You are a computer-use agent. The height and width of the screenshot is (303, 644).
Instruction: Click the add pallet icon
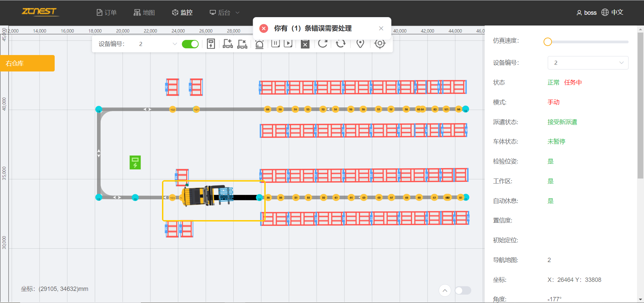[228, 44]
